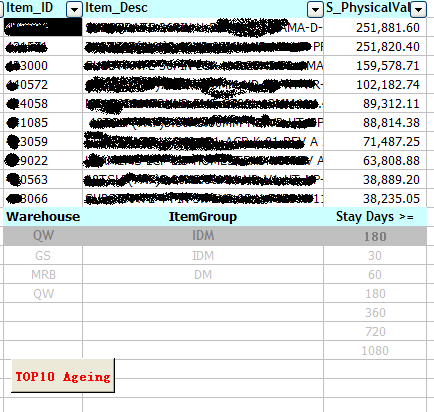The width and height of the screenshot is (434, 412).
Task: Select MRB in the Warehouse list
Action: [x=43, y=275]
